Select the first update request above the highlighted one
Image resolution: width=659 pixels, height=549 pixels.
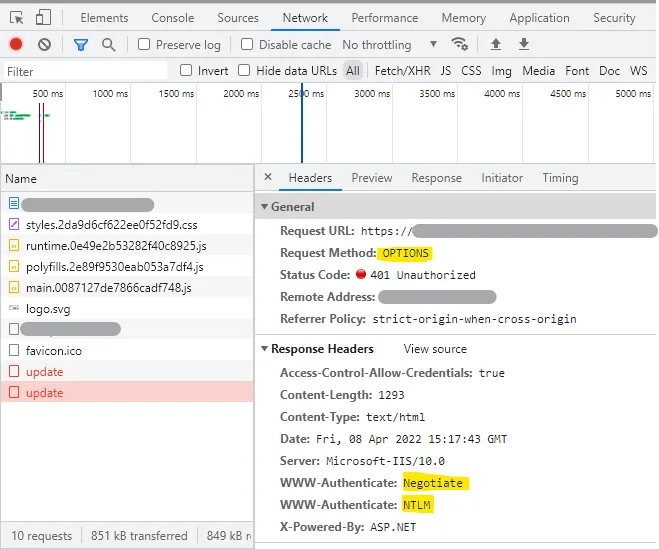pyautogui.click(x=127, y=371)
